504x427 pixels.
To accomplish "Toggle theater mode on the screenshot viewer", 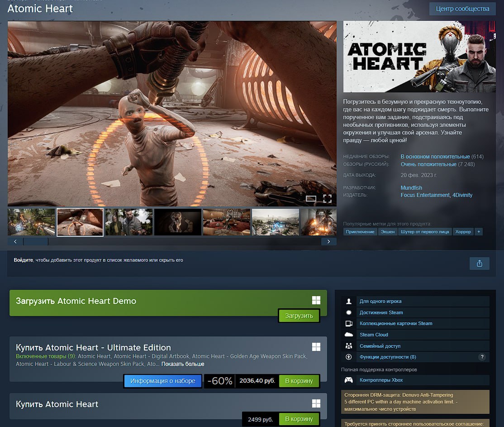I will click(x=311, y=198).
